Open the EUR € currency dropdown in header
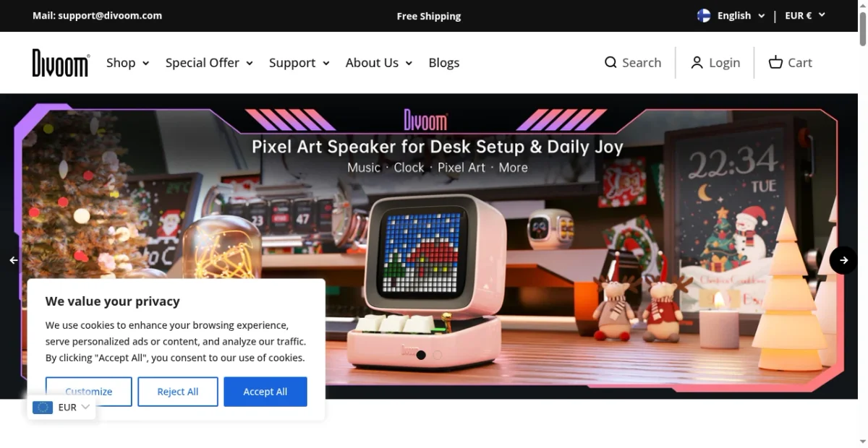This screenshot has width=868, height=448. pyautogui.click(x=805, y=16)
